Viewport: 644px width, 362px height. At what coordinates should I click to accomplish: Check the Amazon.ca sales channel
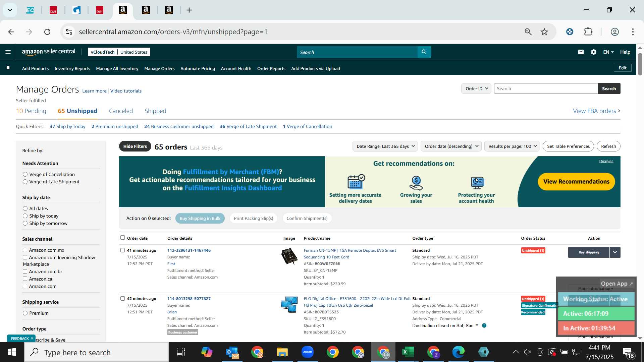(25, 279)
